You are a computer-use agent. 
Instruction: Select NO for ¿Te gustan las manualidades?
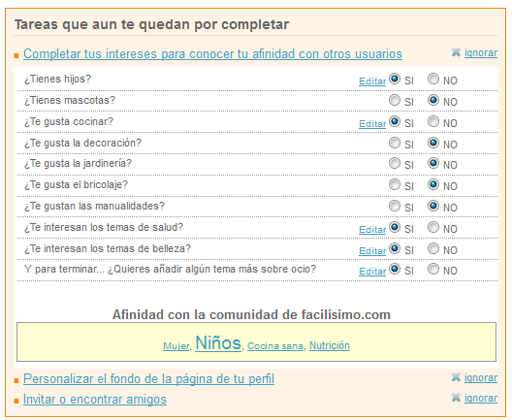click(433, 206)
